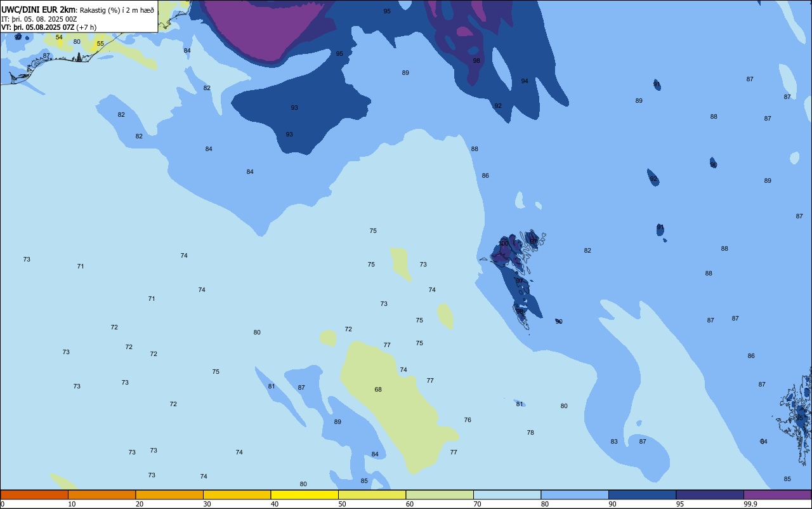Click the dark orange 0–10 legend swatch
Viewport: 812px width, 509px height.
(x=34, y=494)
